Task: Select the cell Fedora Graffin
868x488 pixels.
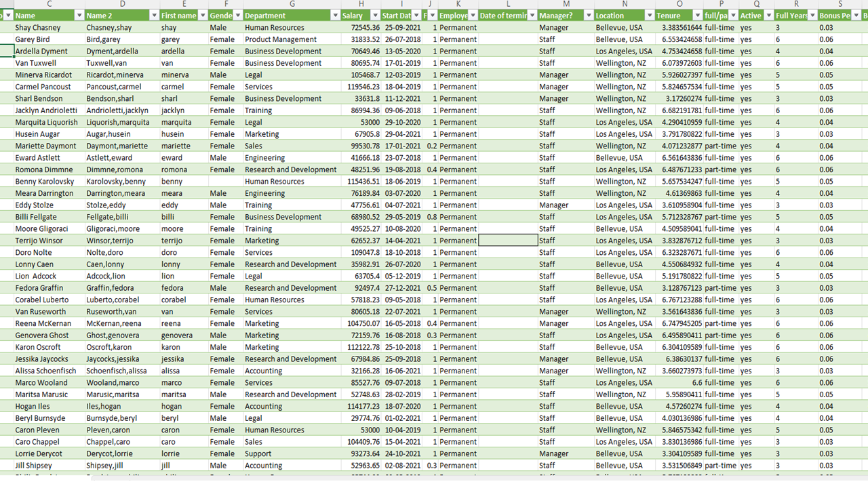Action: pyautogui.click(x=49, y=288)
